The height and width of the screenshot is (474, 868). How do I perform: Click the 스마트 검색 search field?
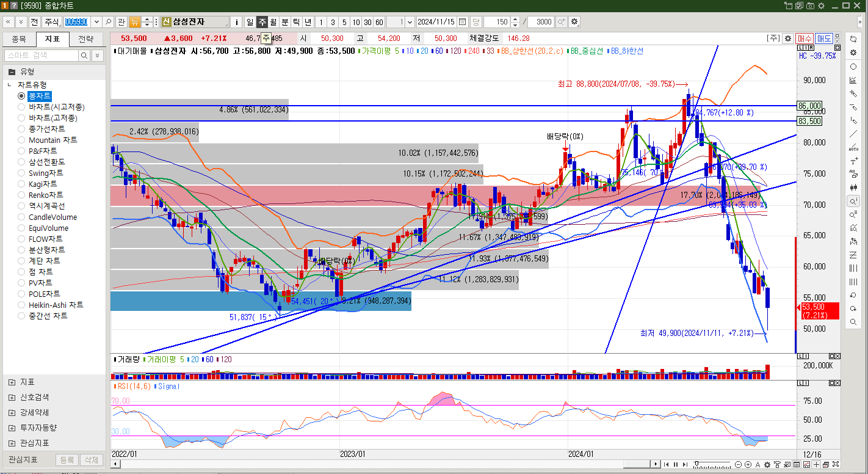[x=42, y=56]
